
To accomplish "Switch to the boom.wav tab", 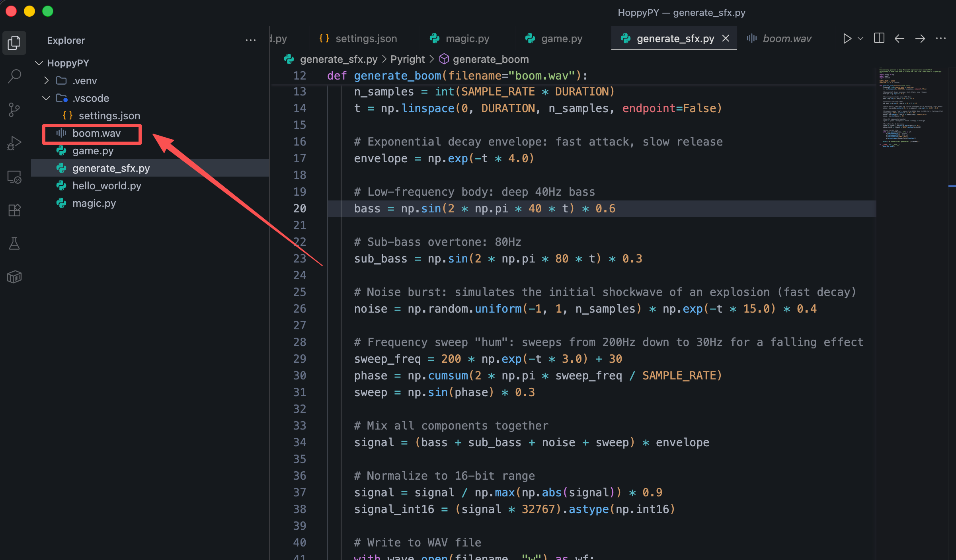I will tap(786, 39).
